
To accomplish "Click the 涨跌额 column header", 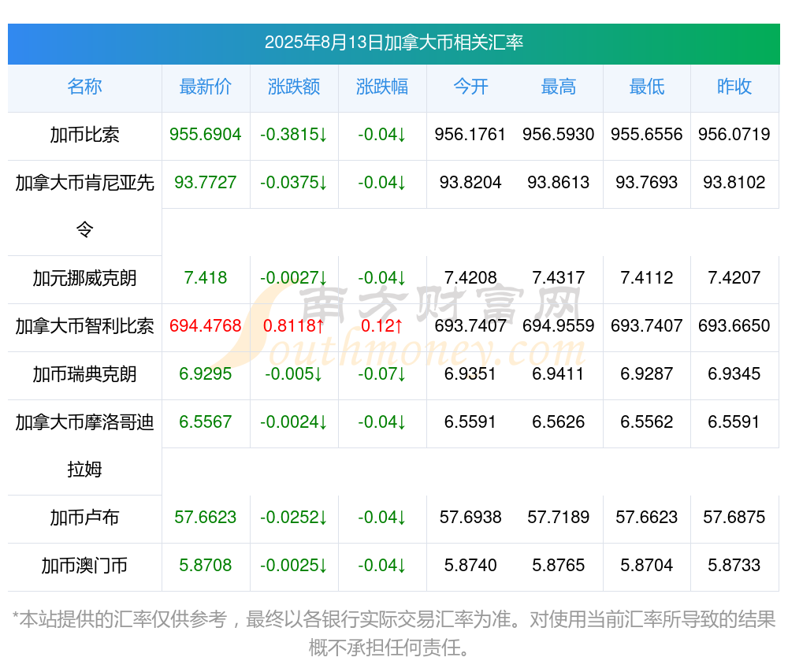I will [x=294, y=87].
